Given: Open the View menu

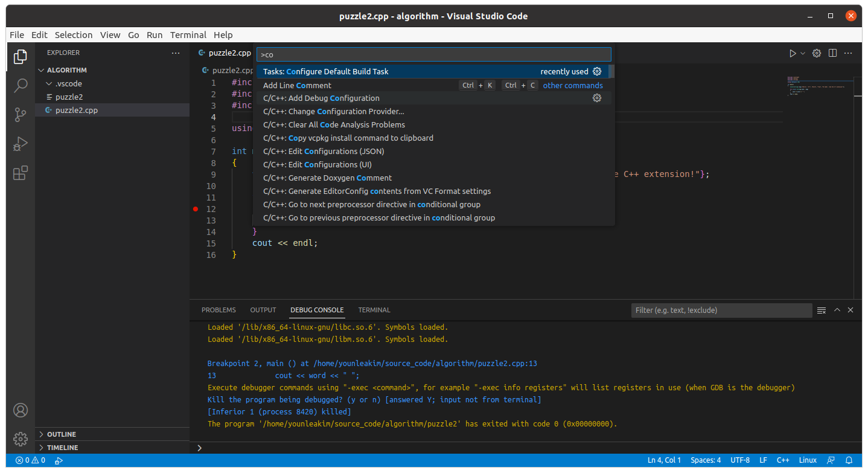Looking at the screenshot, I should coord(110,35).
